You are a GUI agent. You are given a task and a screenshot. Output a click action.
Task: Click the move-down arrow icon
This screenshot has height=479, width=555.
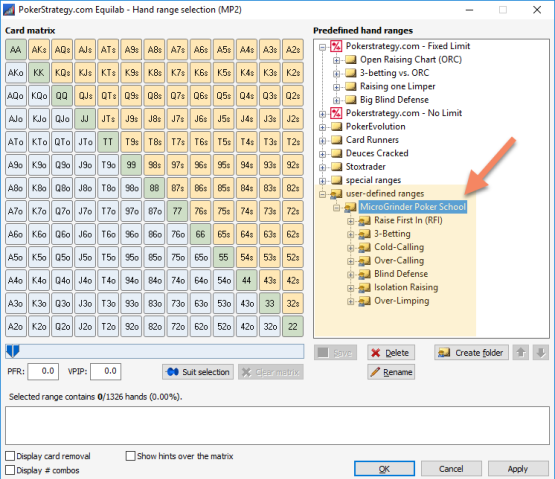point(541,353)
